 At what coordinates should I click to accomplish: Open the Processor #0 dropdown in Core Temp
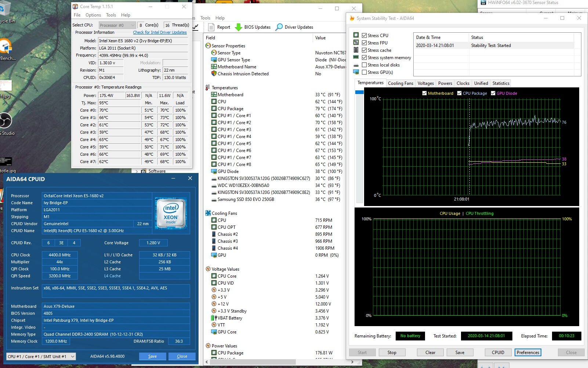(117, 25)
